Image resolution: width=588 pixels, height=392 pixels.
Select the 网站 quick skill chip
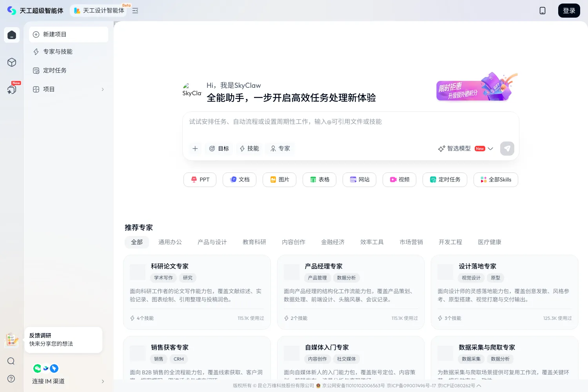359,180
